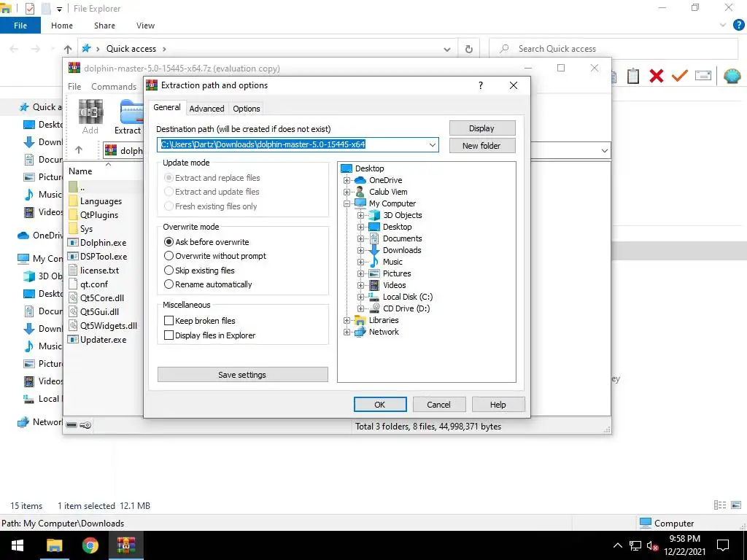This screenshot has height=560, width=747.
Task: Switch to the Advanced tab
Action: click(206, 109)
